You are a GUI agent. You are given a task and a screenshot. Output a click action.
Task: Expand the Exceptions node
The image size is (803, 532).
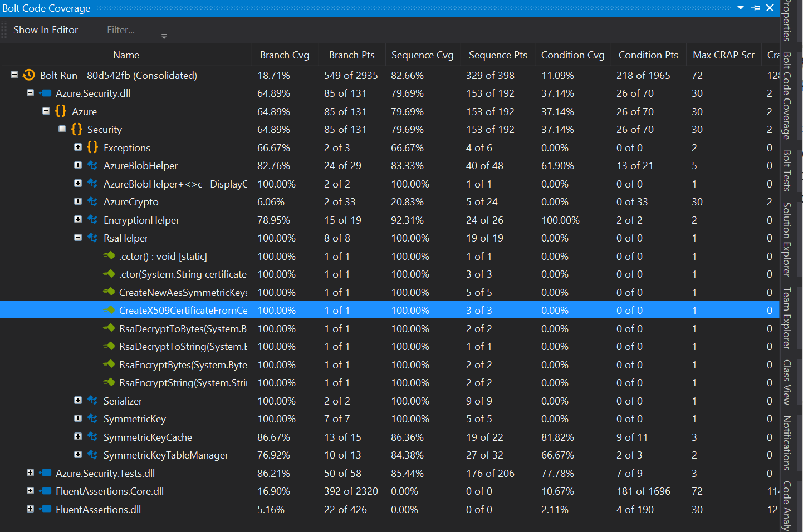click(78, 147)
